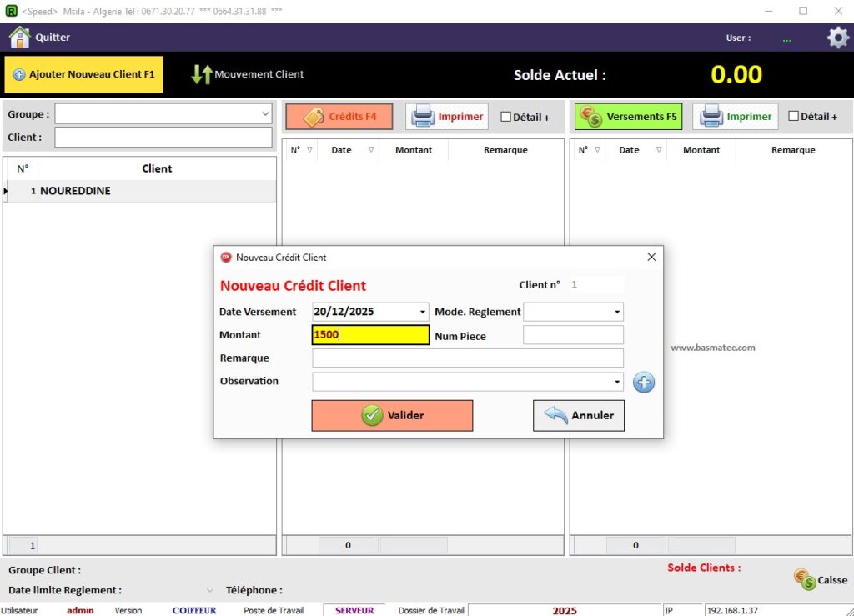Click the Caisse coins icon
Image resolution: width=854 pixels, height=616 pixels.
pos(805,580)
